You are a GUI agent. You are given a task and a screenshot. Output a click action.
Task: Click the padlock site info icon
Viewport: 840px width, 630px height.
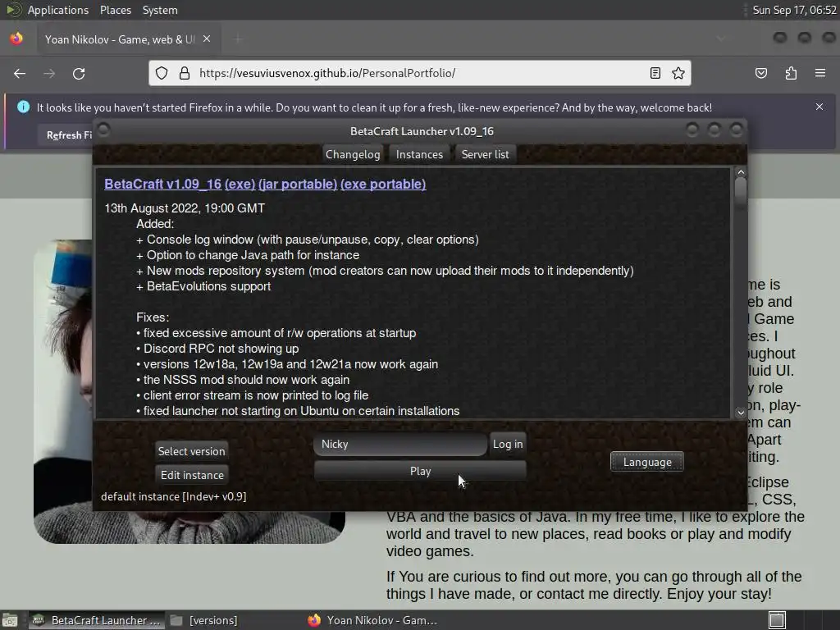[185, 73]
